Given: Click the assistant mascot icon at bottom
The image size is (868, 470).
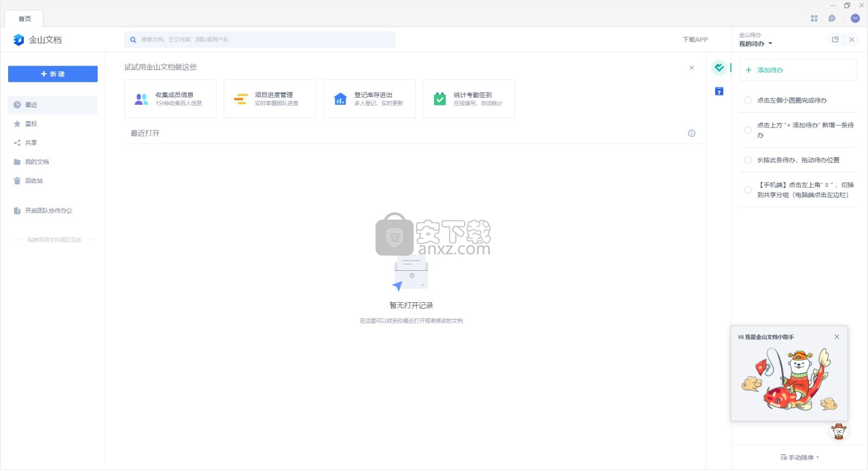Looking at the screenshot, I should point(839,431).
